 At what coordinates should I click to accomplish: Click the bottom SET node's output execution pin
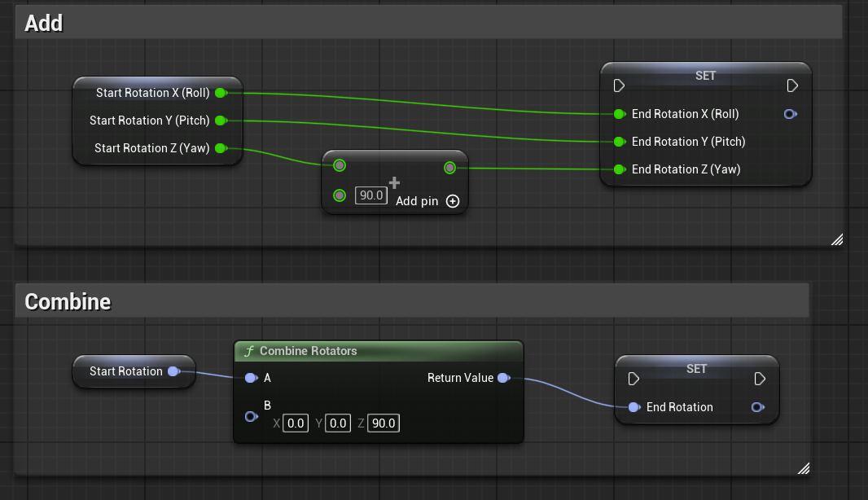point(760,379)
